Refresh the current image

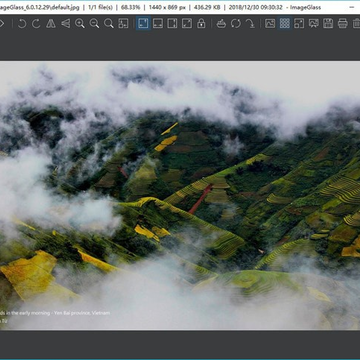pyautogui.click(x=236, y=24)
